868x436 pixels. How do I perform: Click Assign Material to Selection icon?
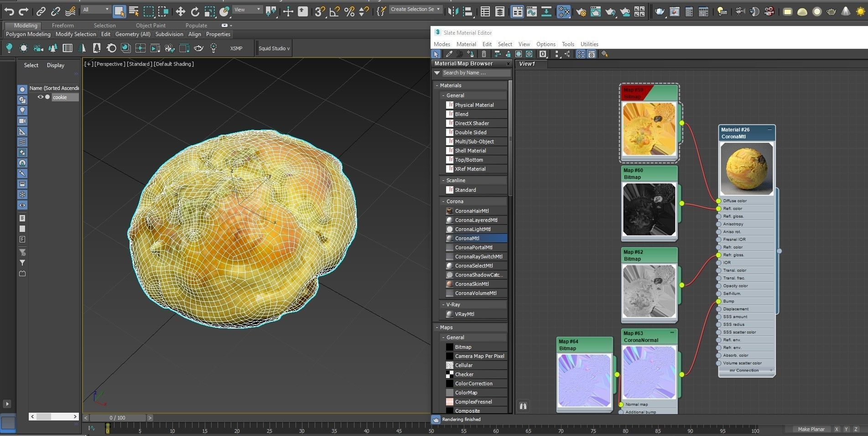coord(470,54)
